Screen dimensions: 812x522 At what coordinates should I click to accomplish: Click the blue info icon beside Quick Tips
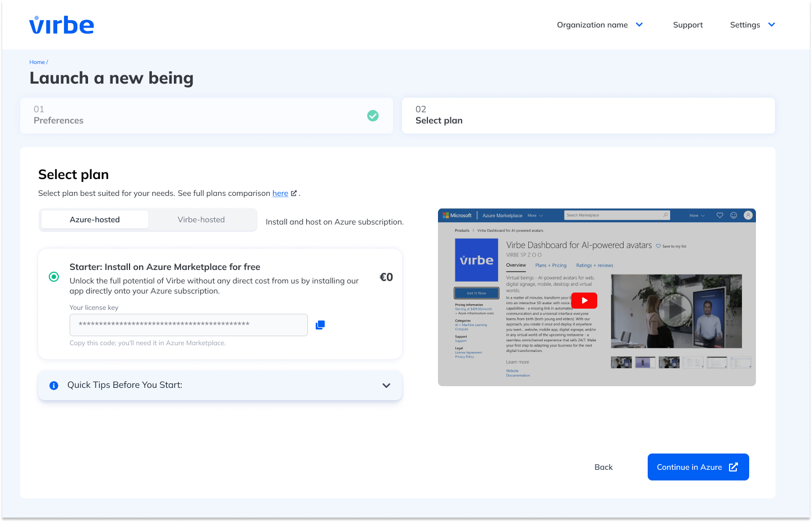54,386
